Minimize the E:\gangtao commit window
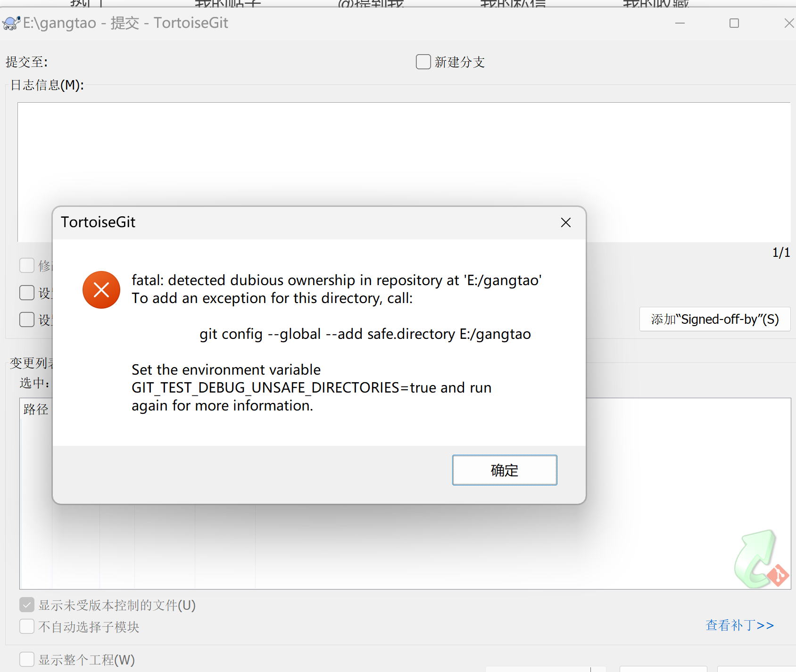Image resolution: width=796 pixels, height=672 pixels. pos(680,23)
